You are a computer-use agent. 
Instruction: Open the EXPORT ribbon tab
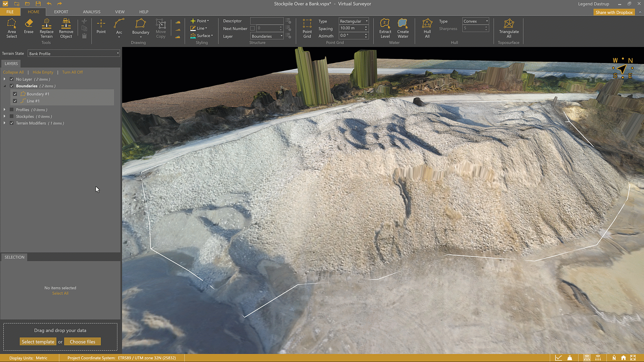[x=61, y=12]
